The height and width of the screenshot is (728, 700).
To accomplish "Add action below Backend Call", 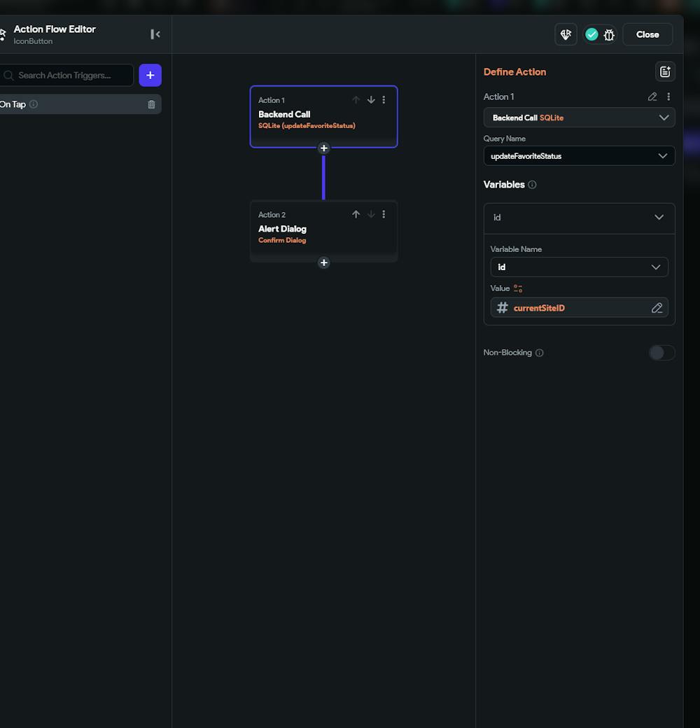I will 324,148.
